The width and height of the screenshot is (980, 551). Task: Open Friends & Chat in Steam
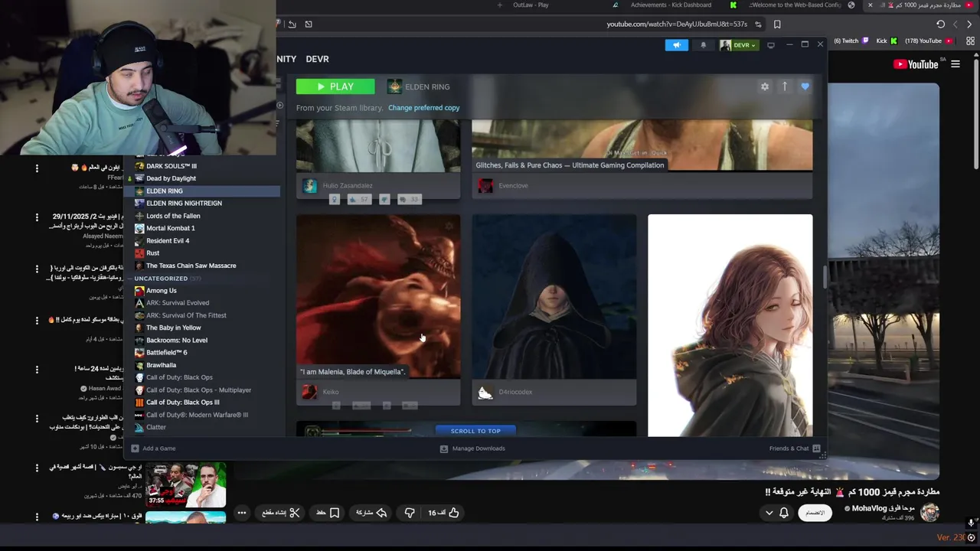[x=795, y=448]
